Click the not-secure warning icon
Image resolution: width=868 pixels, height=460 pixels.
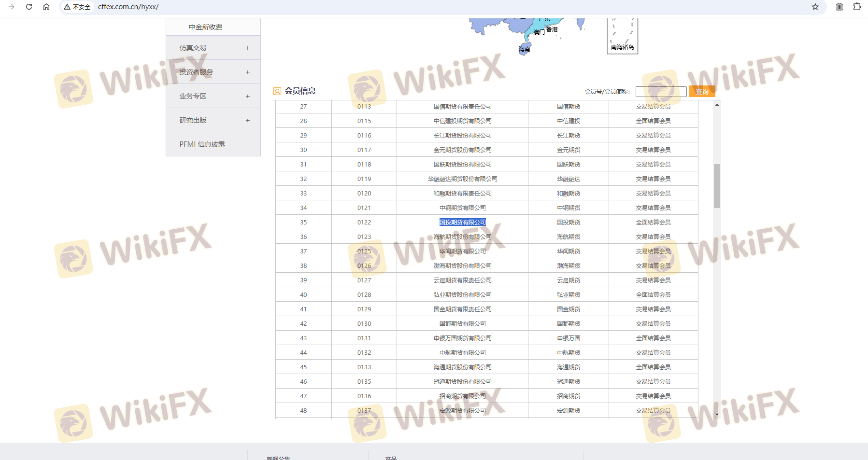[67, 7]
